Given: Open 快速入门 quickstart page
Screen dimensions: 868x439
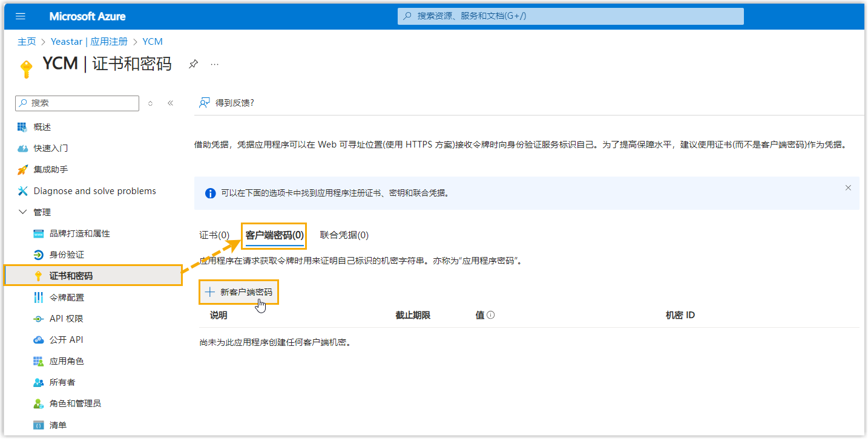Looking at the screenshot, I should pos(51,148).
